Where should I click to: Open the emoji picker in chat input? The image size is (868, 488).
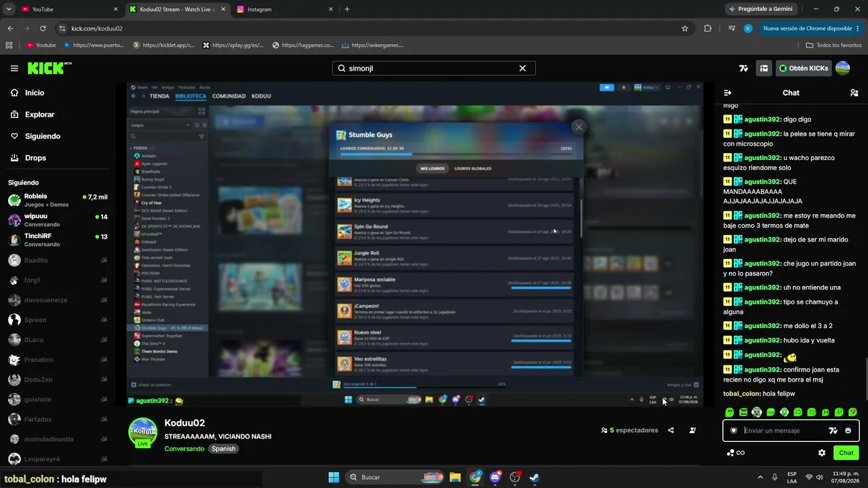click(848, 430)
